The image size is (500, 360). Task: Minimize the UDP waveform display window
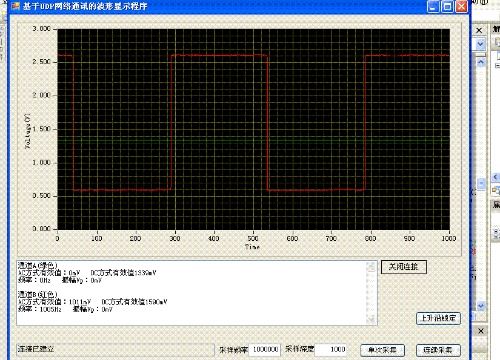(x=433, y=6)
